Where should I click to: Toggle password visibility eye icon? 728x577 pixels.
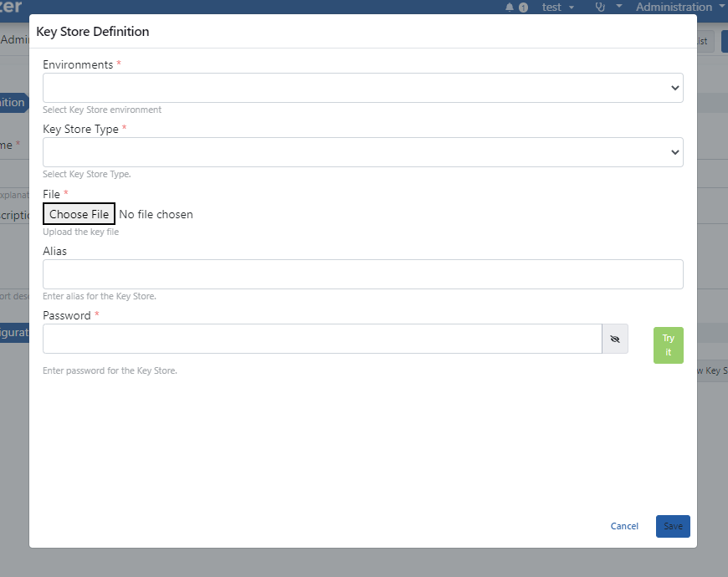point(615,339)
